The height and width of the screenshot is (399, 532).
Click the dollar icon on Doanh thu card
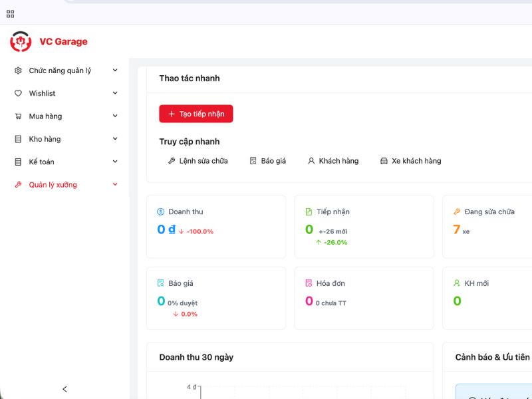pos(160,212)
